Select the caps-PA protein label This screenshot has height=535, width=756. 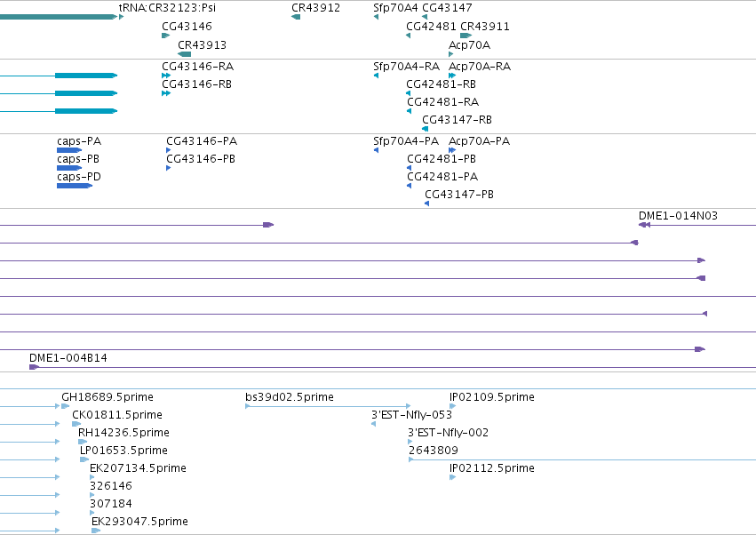(x=79, y=141)
